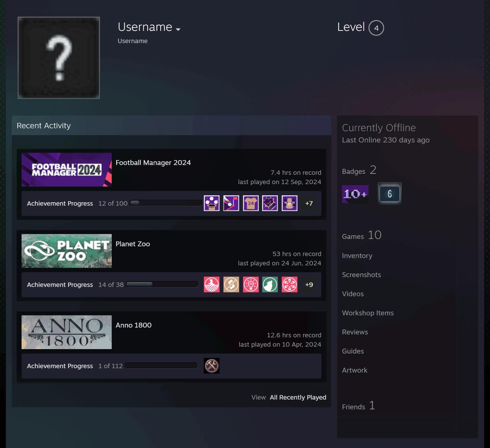Open Artwork in the sidebar
Image resolution: width=490 pixels, height=448 pixels.
click(354, 370)
